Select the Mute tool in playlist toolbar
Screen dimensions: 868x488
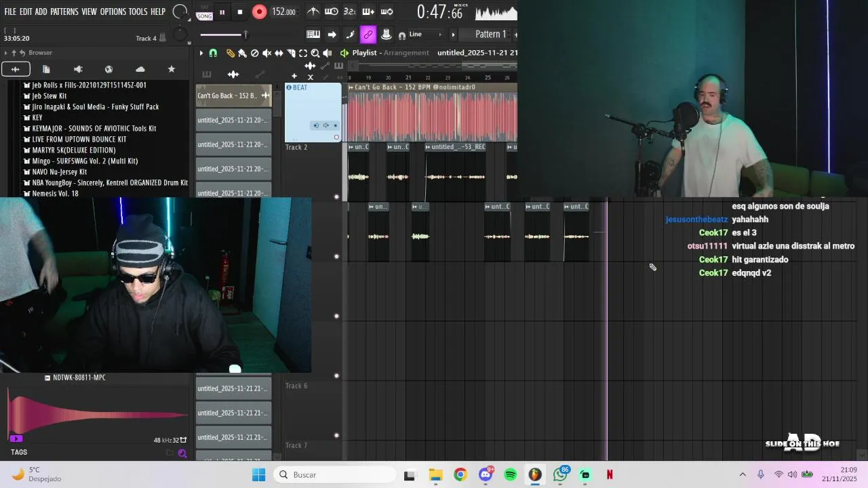267,53
